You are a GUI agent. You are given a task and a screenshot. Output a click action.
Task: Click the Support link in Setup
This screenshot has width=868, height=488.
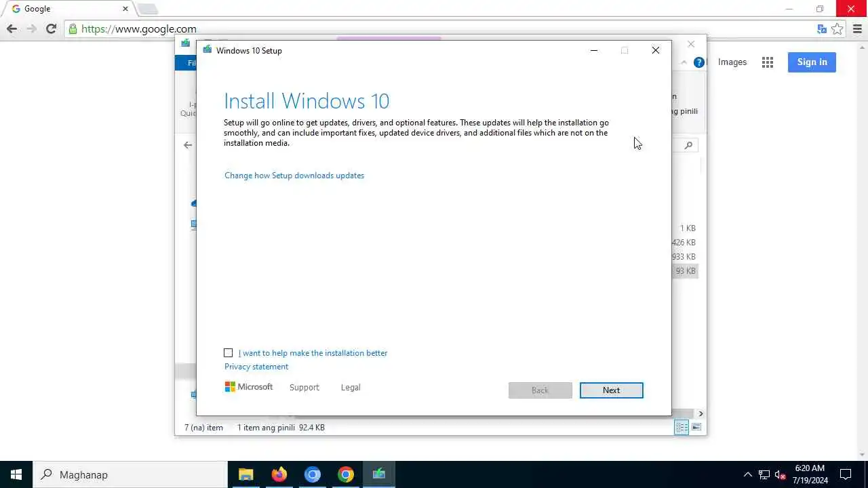304,387
